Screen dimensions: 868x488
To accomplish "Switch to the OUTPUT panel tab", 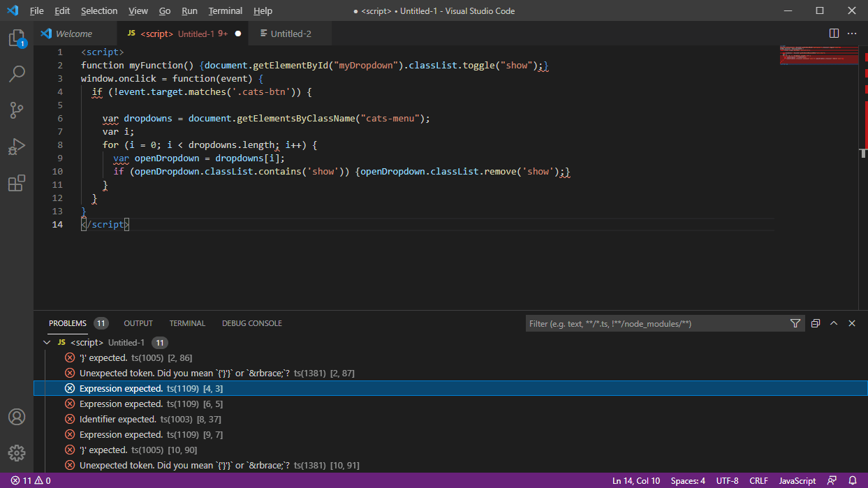I will click(138, 323).
